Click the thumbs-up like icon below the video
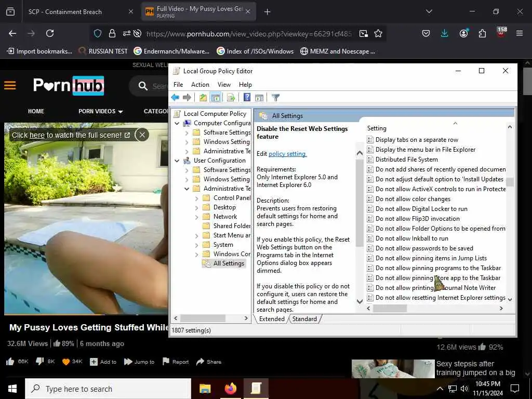The height and width of the screenshot is (399, 532). point(10,362)
